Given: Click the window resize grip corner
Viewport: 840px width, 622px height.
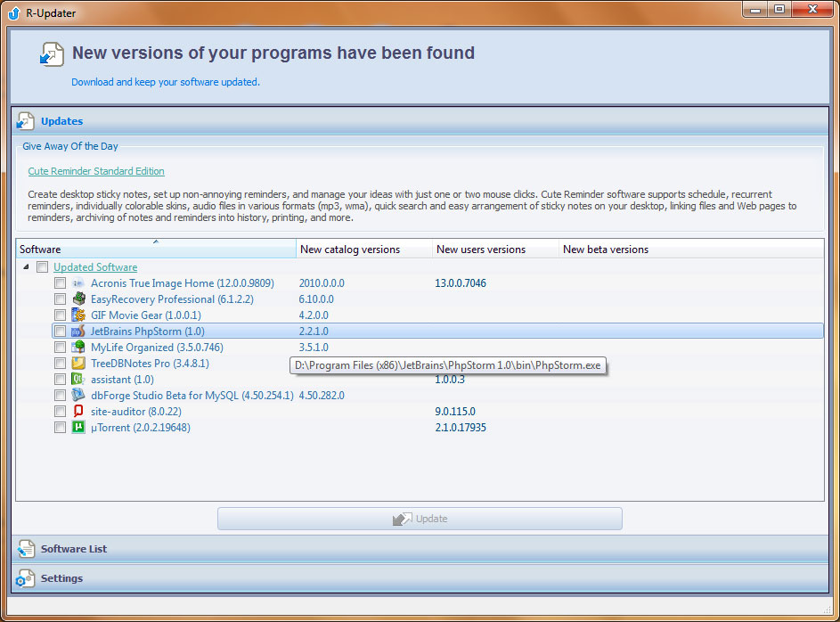Looking at the screenshot, I should [x=826, y=610].
